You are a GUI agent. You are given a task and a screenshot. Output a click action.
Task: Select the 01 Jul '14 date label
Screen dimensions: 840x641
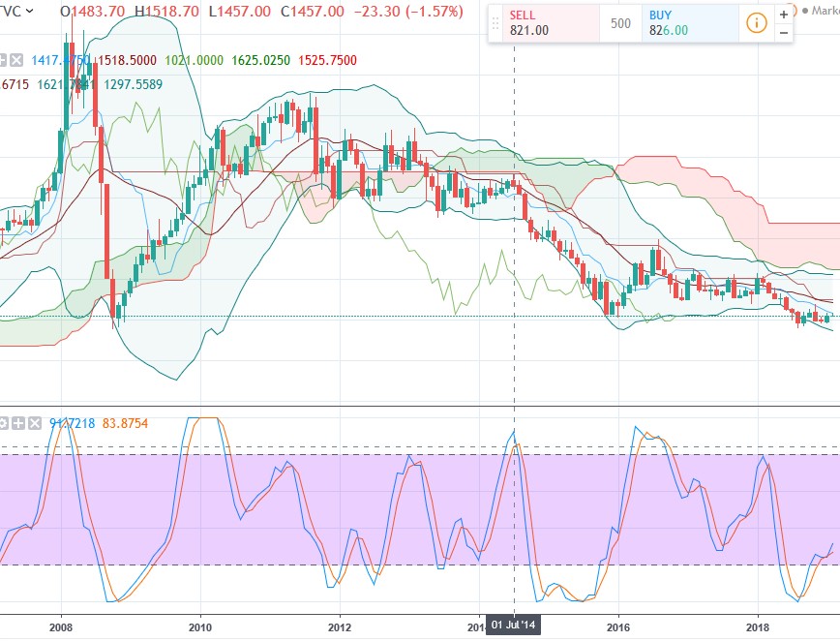click(513, 625)
